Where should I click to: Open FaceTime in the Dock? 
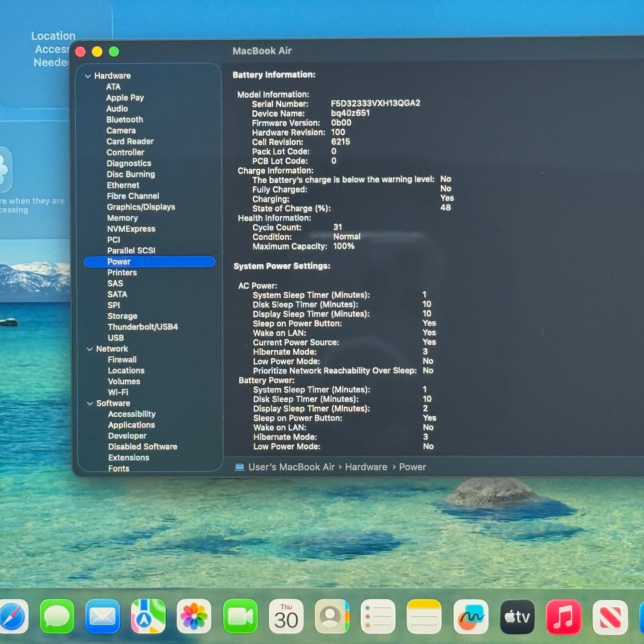240,617
